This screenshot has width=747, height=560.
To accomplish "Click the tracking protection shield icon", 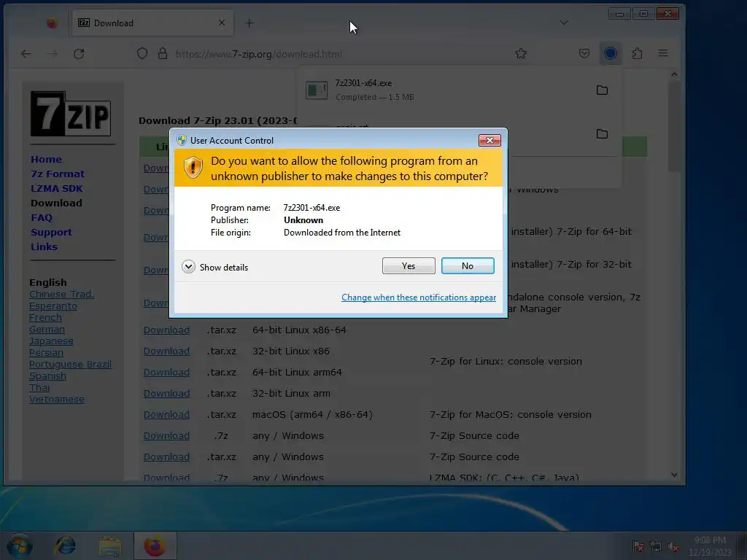I will point(142,54).
